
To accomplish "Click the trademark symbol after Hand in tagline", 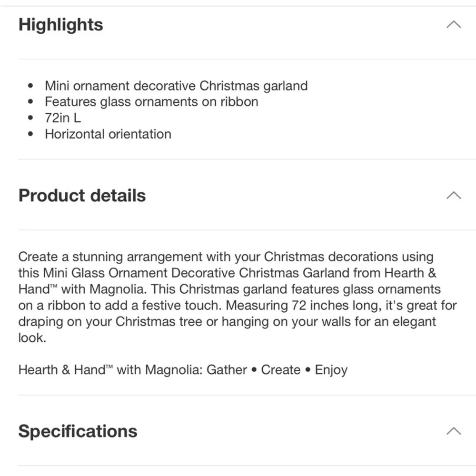I will 109,367.
